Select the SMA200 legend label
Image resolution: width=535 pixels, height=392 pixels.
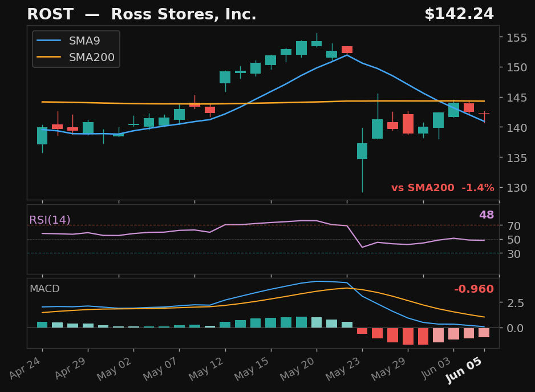point(92,57)
